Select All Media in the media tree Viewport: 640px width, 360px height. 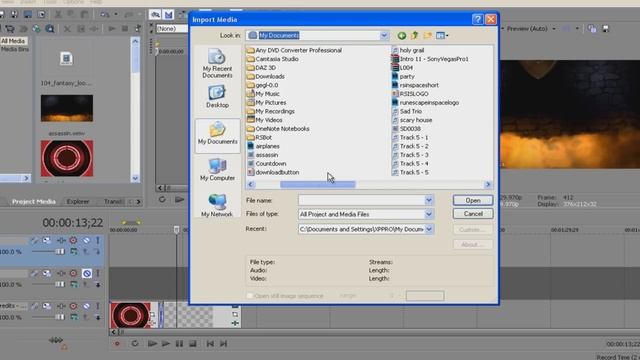tap(13, 41)
